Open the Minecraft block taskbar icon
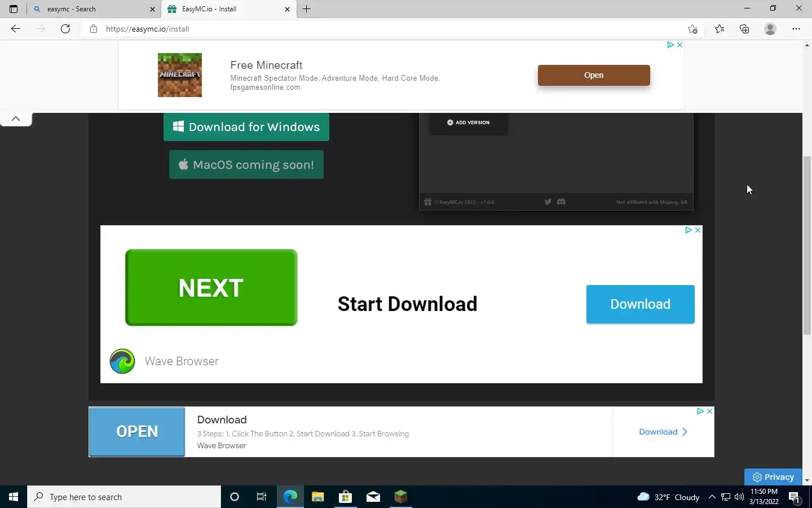This screenshot has width=812, height=508. (x=400, y=497)
